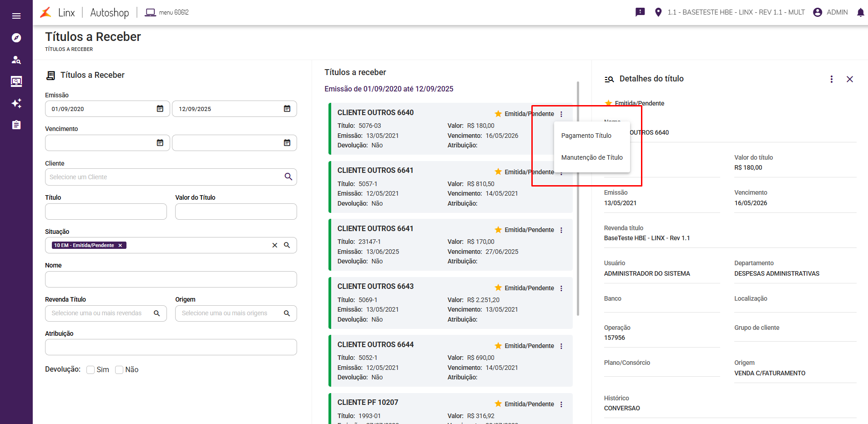Check the Devolução Não checkbox
The image size is (868, 424).
click(x=119, y=370)
